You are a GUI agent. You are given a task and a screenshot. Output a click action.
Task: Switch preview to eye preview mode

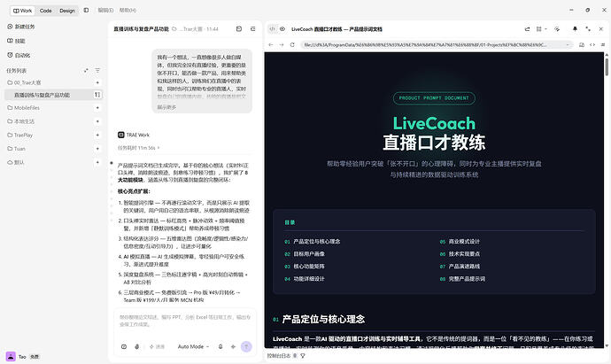point(282,29)
